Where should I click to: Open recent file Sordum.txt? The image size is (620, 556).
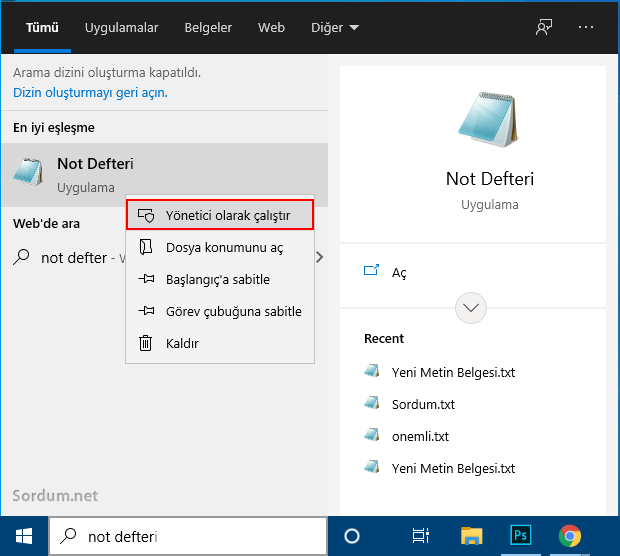coord(423,405)
